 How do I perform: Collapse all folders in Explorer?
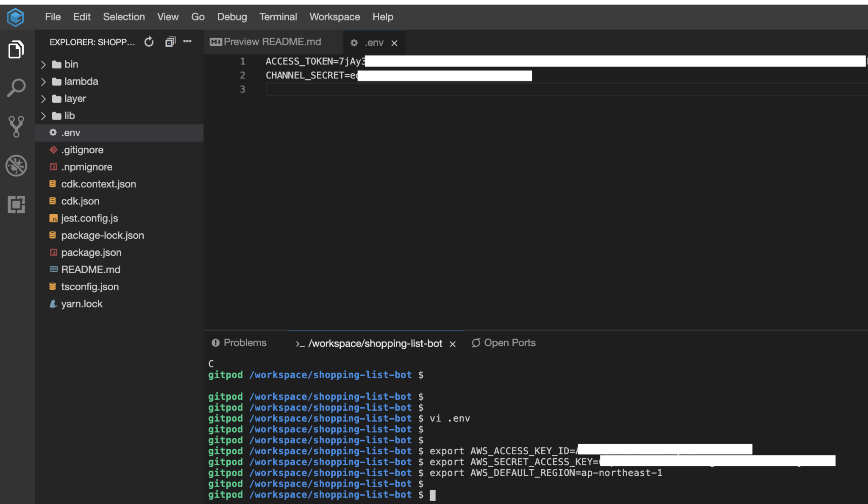(x=170, y=42)
